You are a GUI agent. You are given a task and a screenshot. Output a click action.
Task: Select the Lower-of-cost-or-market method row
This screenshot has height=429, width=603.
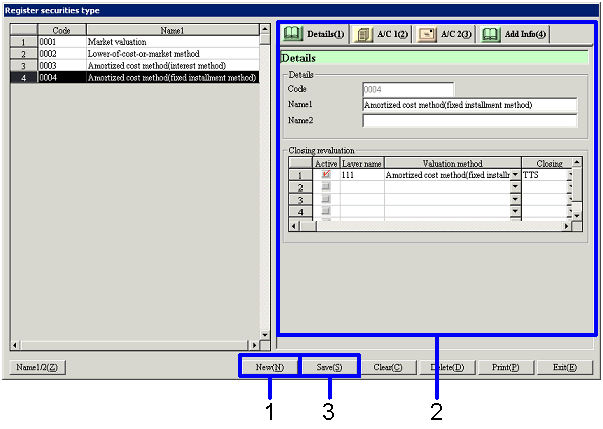150,54
